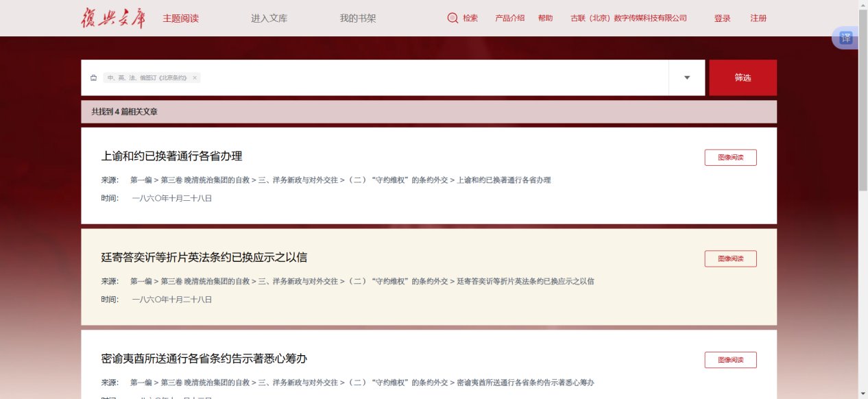Image resolution: width=868 pixels, height=399 pixels.
Task: Open 图像阅读 for 廷寄答奕䜣等折片 article
Action: (x=730, y=258)
